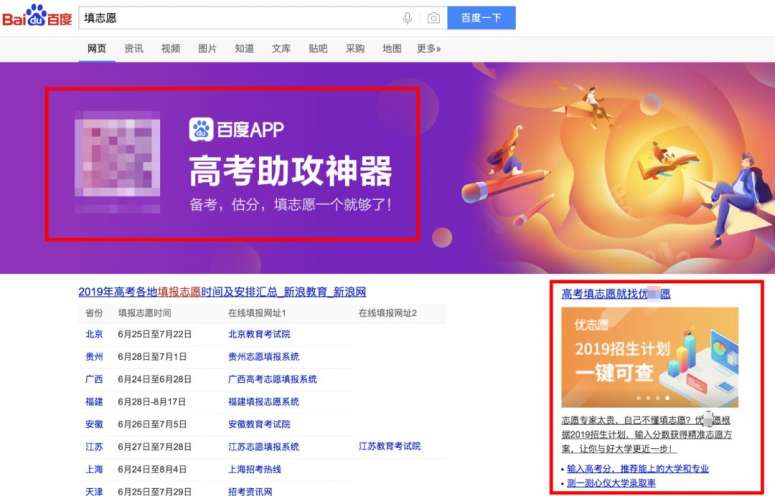
Task: Click the 高考填志愿就找 ad title link
Action: tap(616, 294)
